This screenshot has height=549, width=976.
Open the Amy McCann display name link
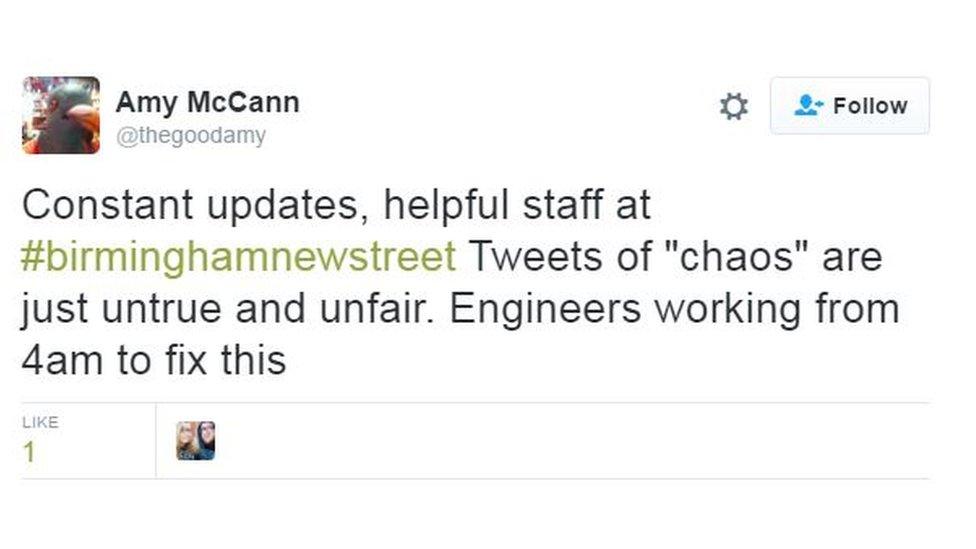pyautogui.click(x=207, y=102)
